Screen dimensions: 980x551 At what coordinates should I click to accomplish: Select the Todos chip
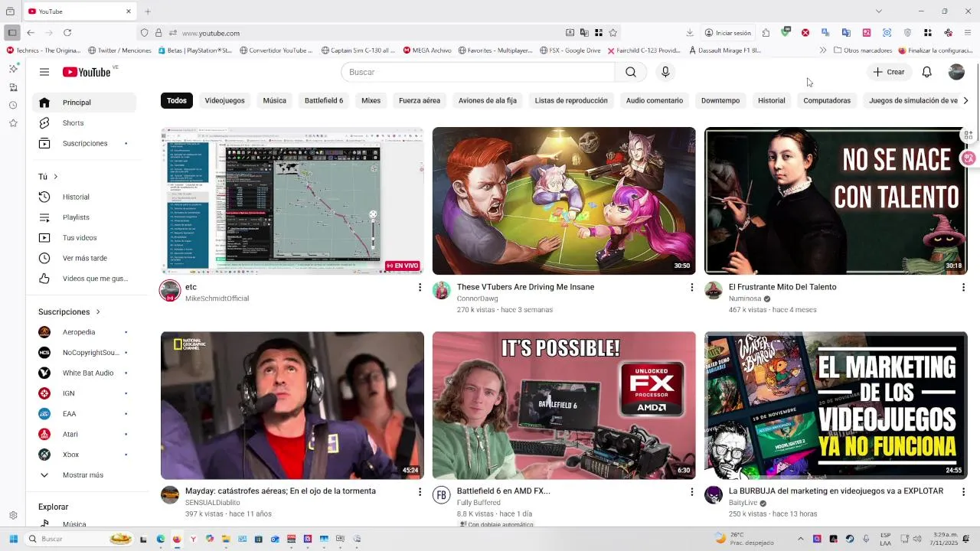(x=177, y=101)
